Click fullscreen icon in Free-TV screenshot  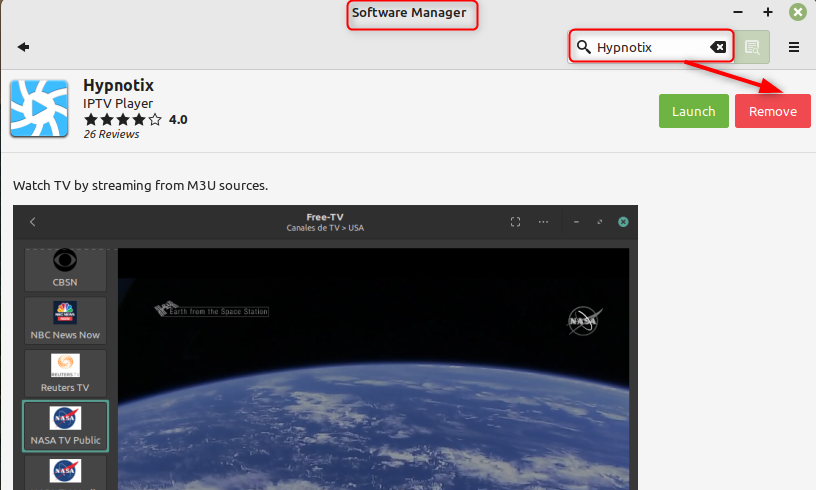click(x=515, y=222)
